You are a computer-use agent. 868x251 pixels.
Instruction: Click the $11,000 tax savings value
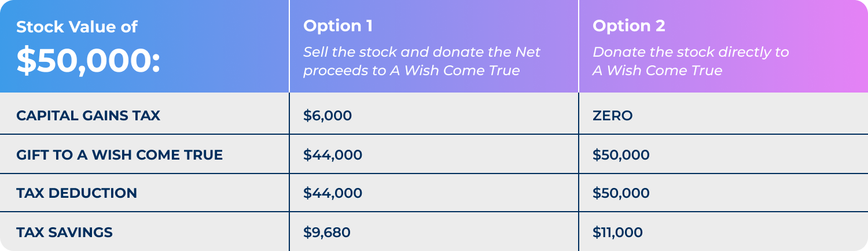(617, 232)
